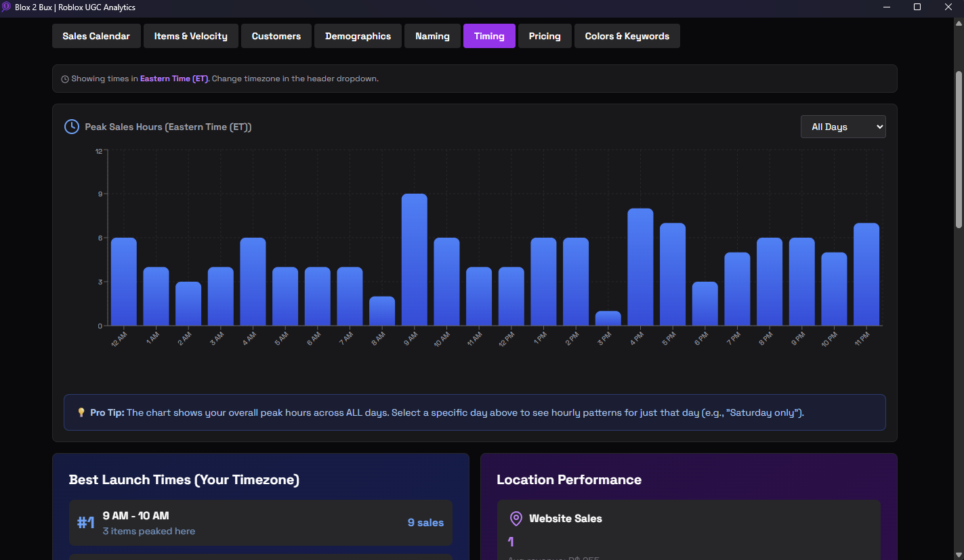
Task: Maximize the Blox 2 Bux window
Action: click(x=917, y=7)
